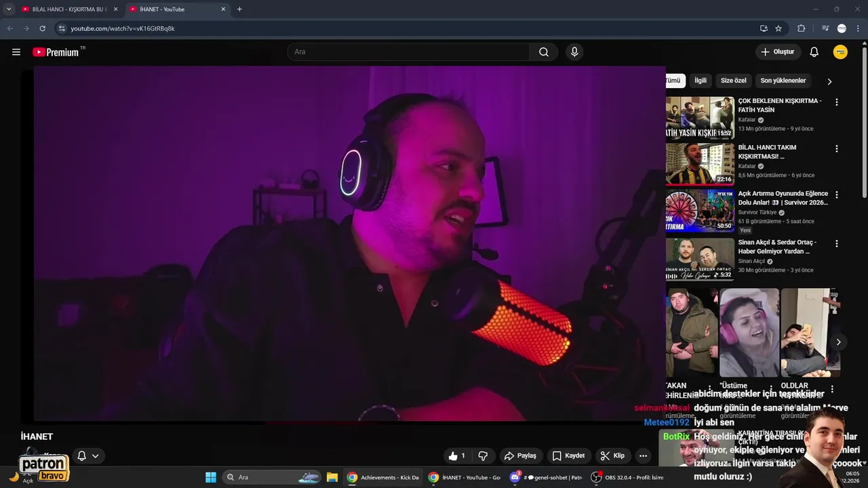Switch to Discord genel-sohbet taskbar window
Viewport: 868px width, 488px height.
pyautogui.click(x=546, y=477)
